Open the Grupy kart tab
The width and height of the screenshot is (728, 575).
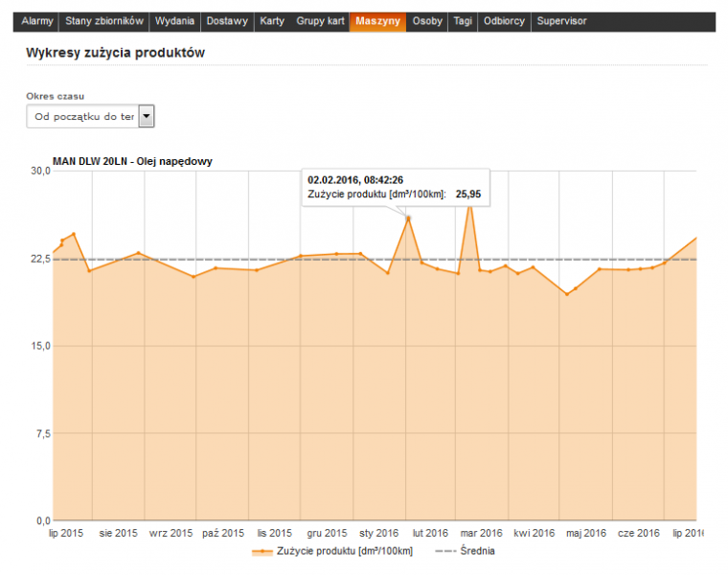tap(320, 21)
